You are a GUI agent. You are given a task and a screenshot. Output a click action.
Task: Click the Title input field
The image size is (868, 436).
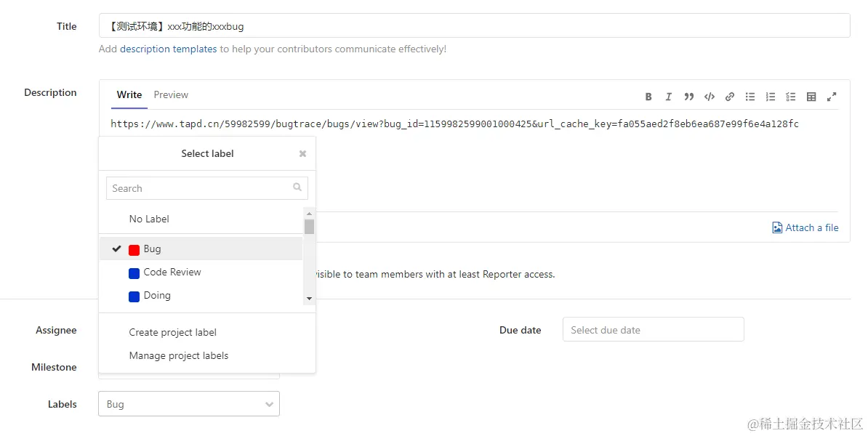[475, 25]
